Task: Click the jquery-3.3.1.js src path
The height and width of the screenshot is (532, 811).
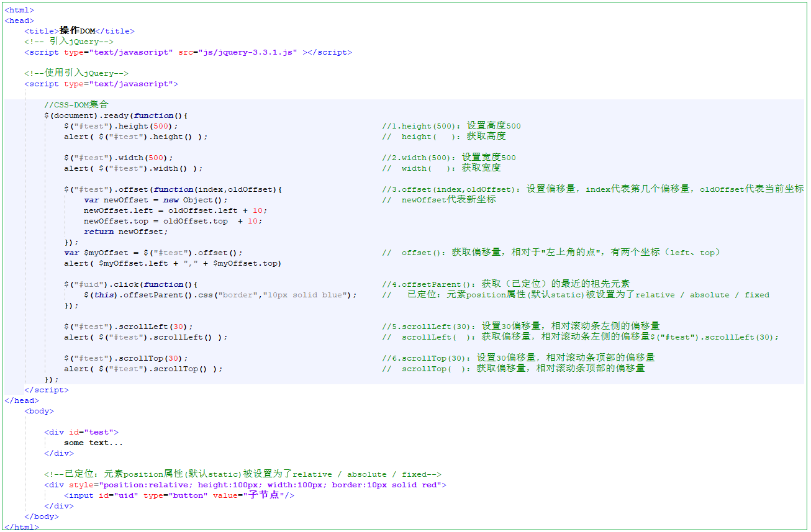Action: tap(248, 52)
